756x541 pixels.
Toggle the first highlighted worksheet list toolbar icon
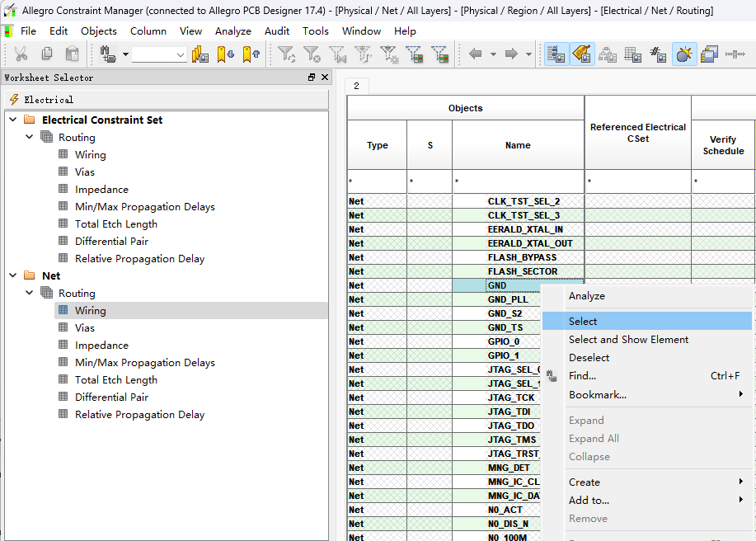(556, 54)
